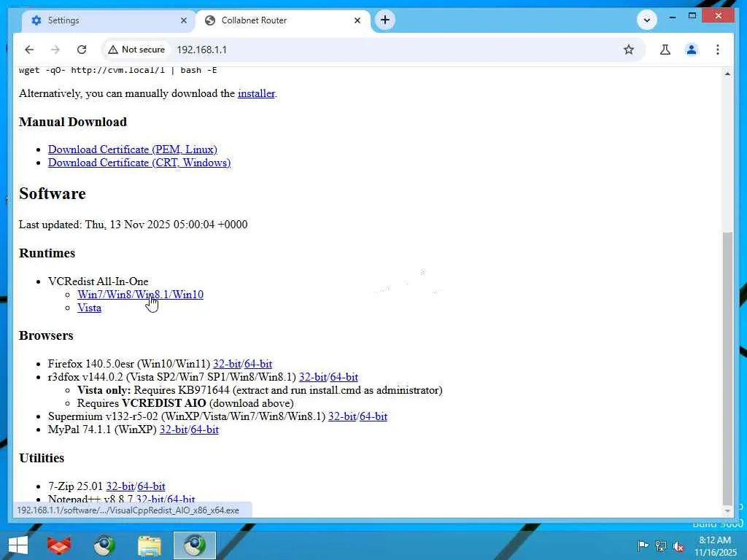Download Certificate (PEM, Linux)

tap(133, 149)
